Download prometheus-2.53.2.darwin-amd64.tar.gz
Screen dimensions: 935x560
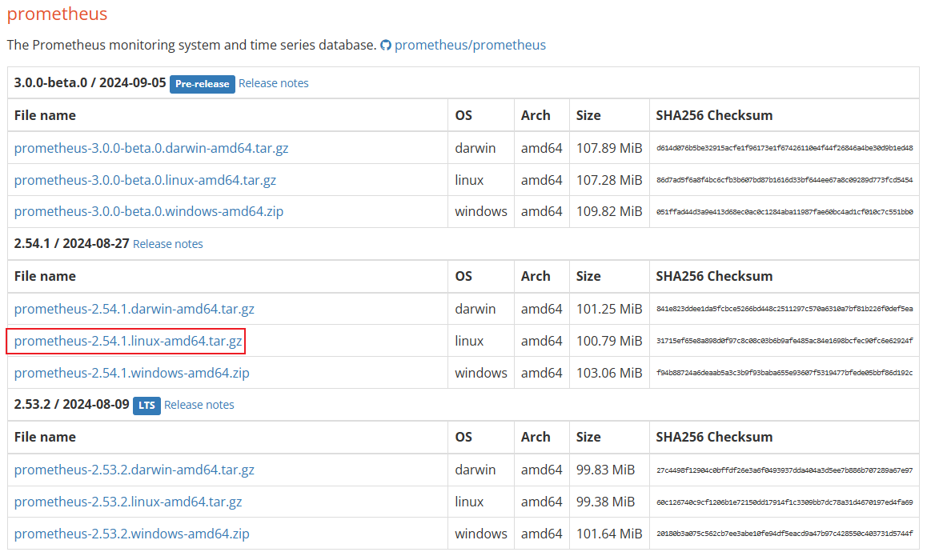(134, 470)
